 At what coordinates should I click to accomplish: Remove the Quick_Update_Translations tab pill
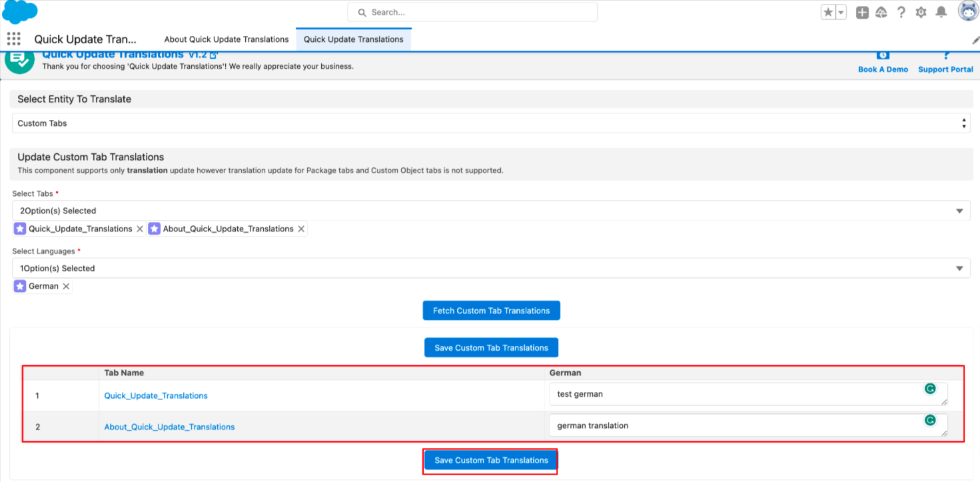click(x=139, y=229)
